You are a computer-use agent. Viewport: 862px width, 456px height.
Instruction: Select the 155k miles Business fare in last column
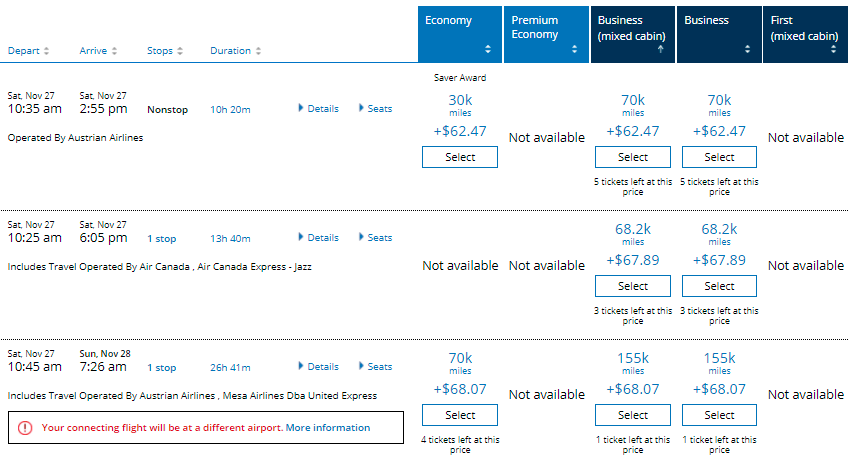719,415
